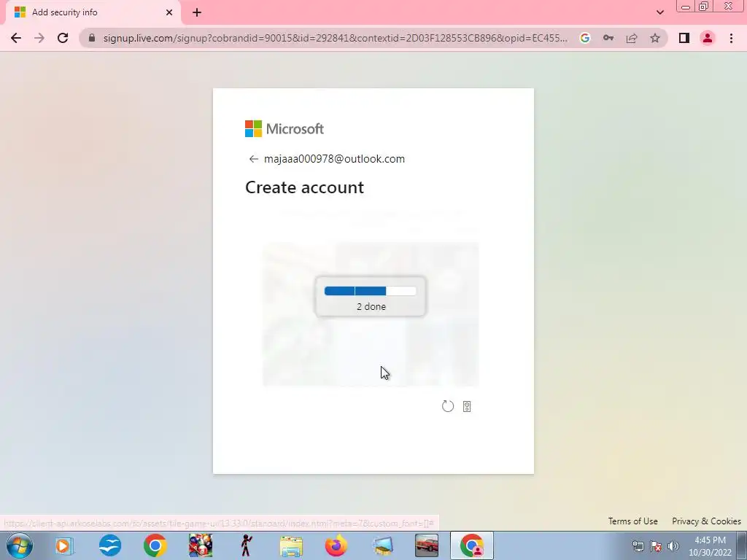Open the volume speaker tray icon
Image resolution: width=747 pixels, height=560 pixels.
click(673, 546)
